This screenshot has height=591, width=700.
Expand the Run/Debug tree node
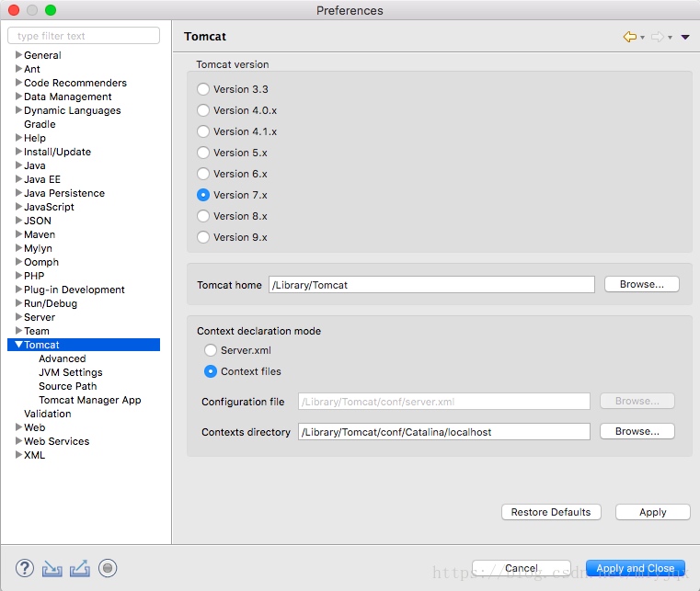point(18,303)
